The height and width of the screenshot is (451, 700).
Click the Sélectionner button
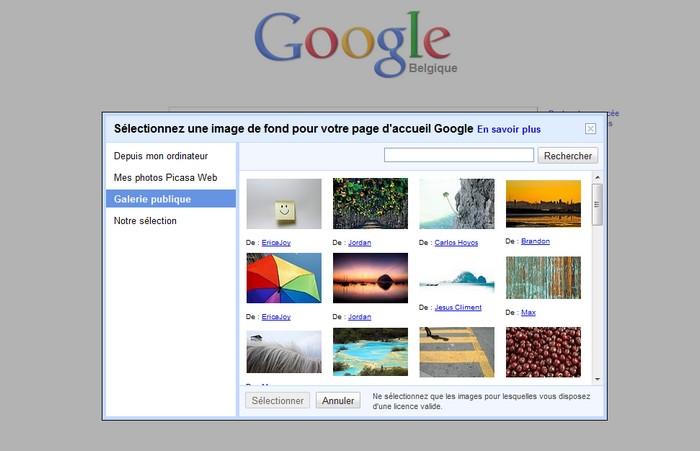(x=277, y=401)
